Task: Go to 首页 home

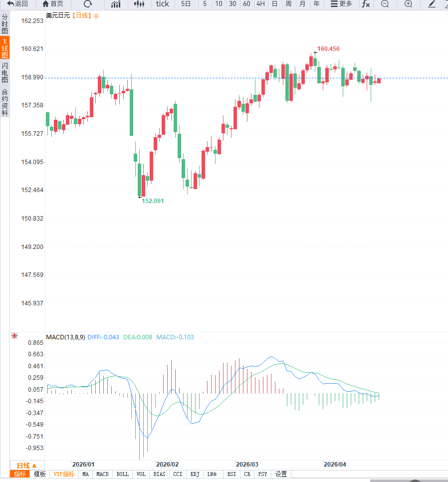Action: click(53, 4)
